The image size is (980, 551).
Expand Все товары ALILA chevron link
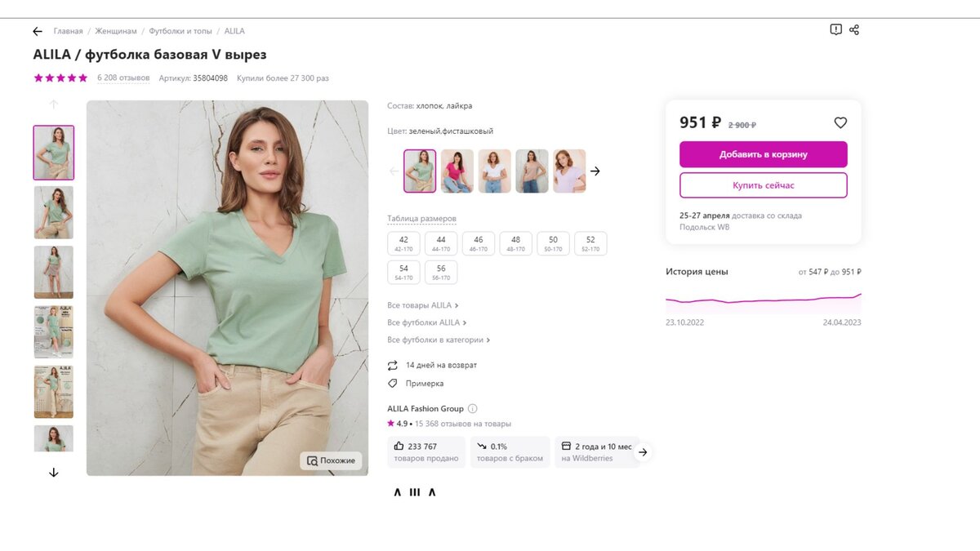(423, 305)
